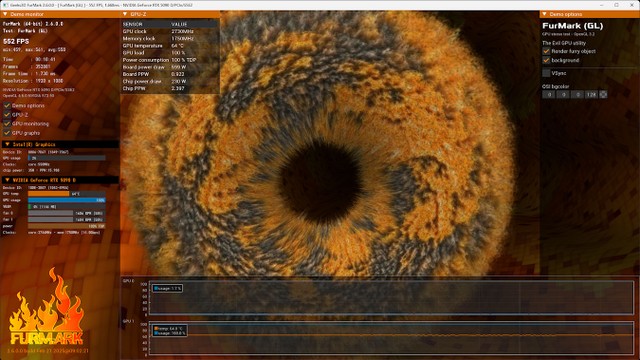Image resolution: width=640 pixels, height=360 pixels.
Task: Collapse the Intel(R) Graphics section
Action: click(7, 144)
